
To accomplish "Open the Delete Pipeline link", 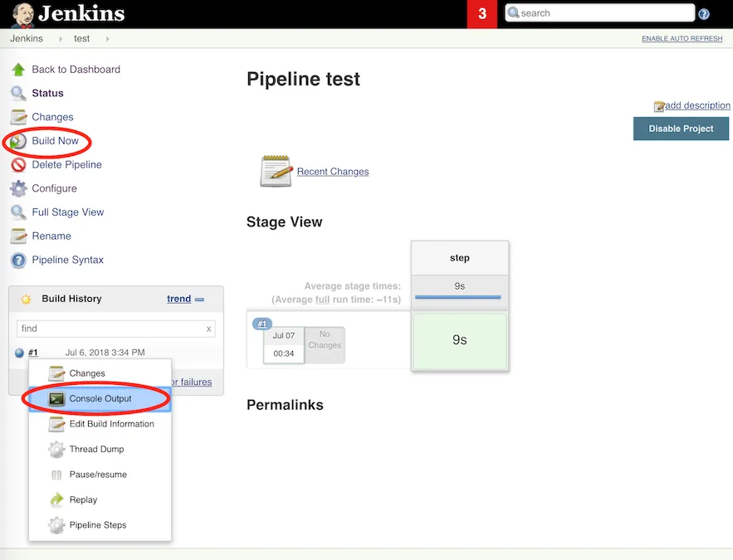I will pyautogui.click(x=67, y=165).
